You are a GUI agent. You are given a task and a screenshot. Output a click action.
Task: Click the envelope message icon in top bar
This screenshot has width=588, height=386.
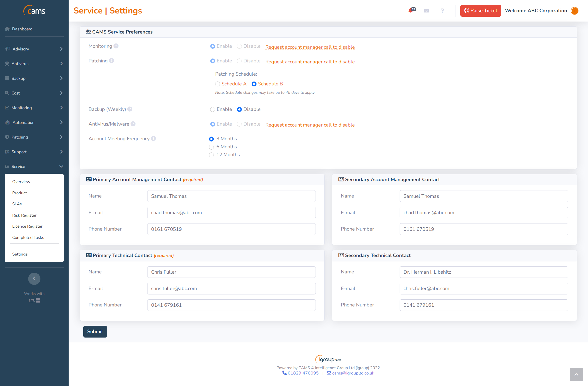pos(427,11)
